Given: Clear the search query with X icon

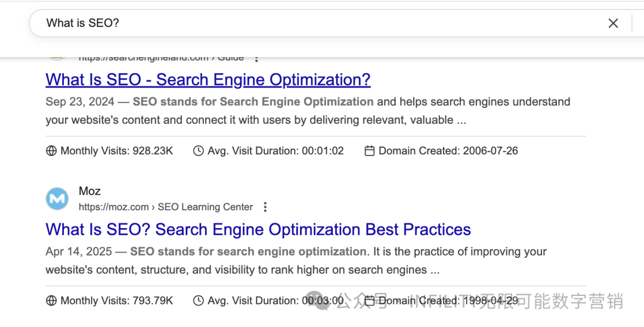Looking at the screenshot, I should coord(613,23).
